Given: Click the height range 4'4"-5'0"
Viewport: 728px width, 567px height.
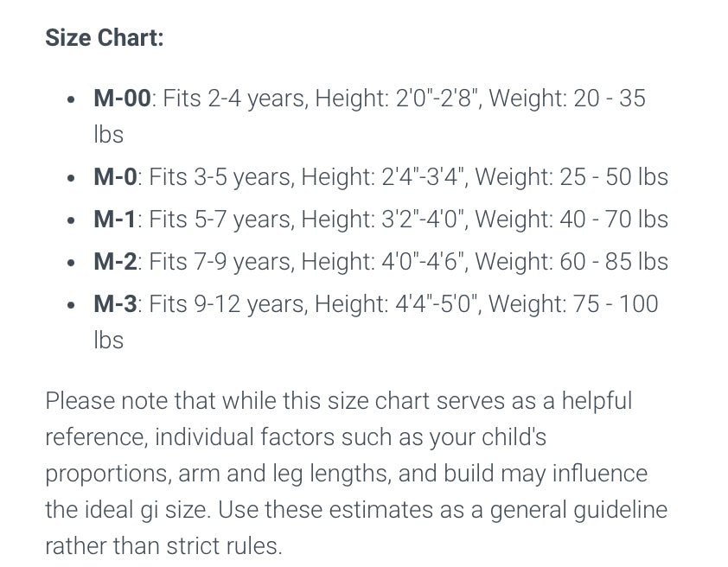Looking at the screenshot, I should [x=437, y=304].
